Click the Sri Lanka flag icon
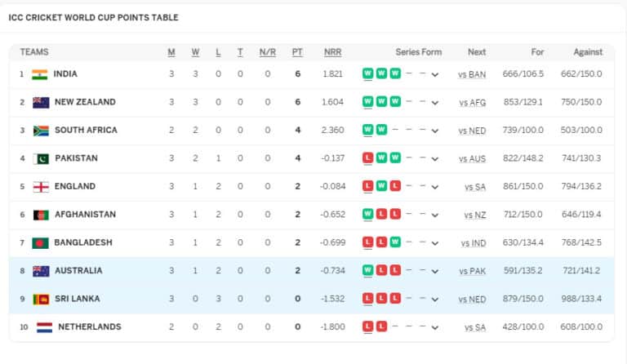 41,299
